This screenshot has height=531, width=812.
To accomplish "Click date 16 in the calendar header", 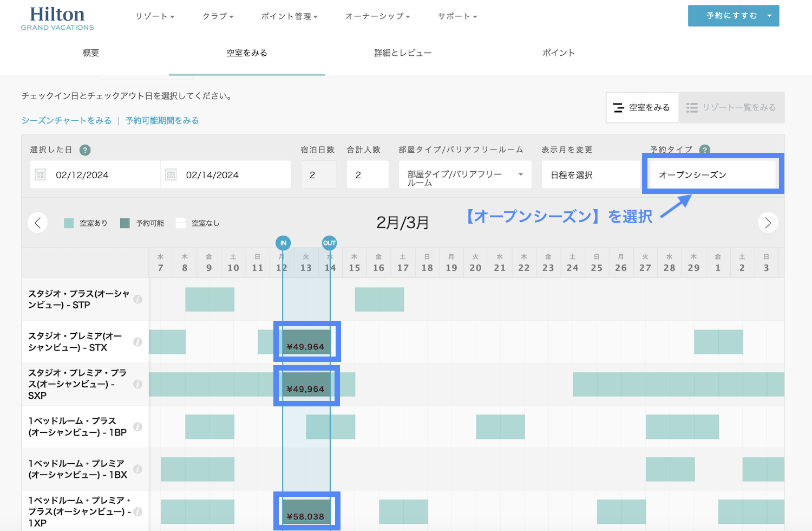I will point(378,263).
